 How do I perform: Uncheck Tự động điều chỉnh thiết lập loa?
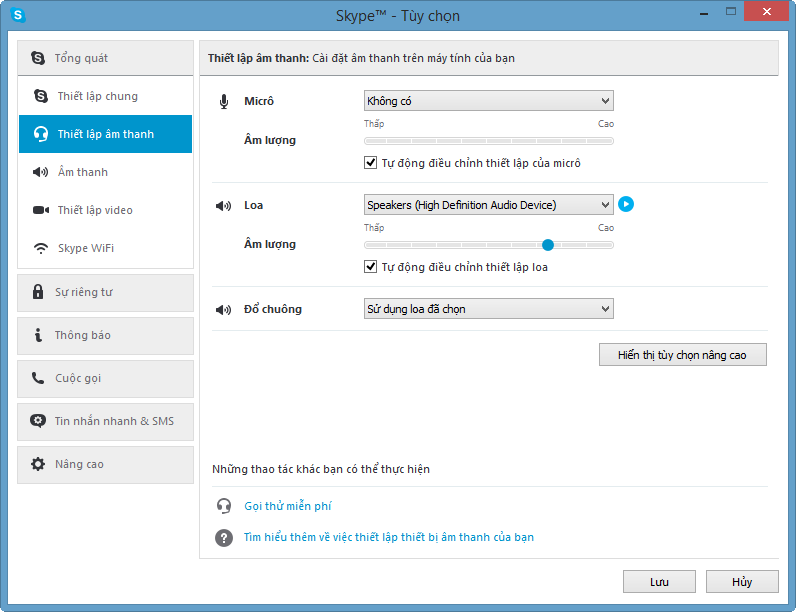pyautogui.click(x=371, y=267)
